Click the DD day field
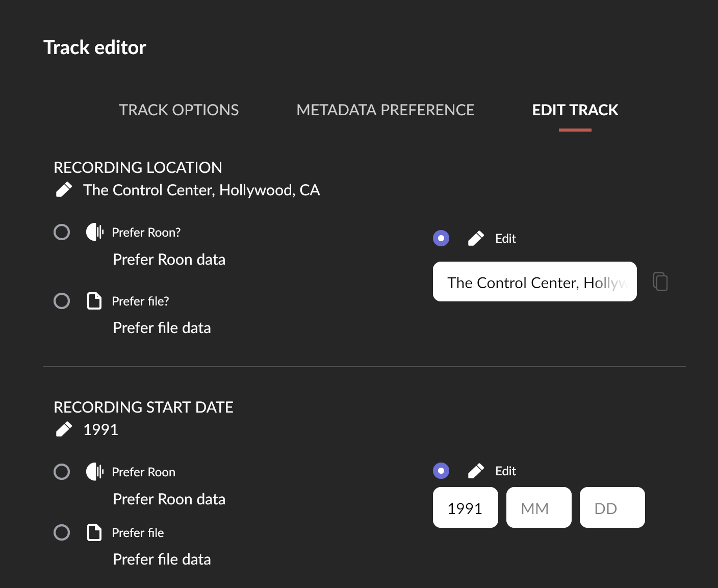 pyautogui.click(x=612, y=507)
